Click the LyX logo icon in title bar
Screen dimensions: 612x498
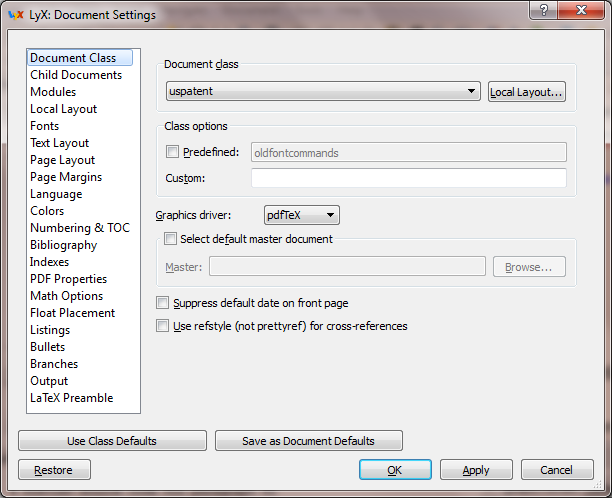[x=17, y=15]
